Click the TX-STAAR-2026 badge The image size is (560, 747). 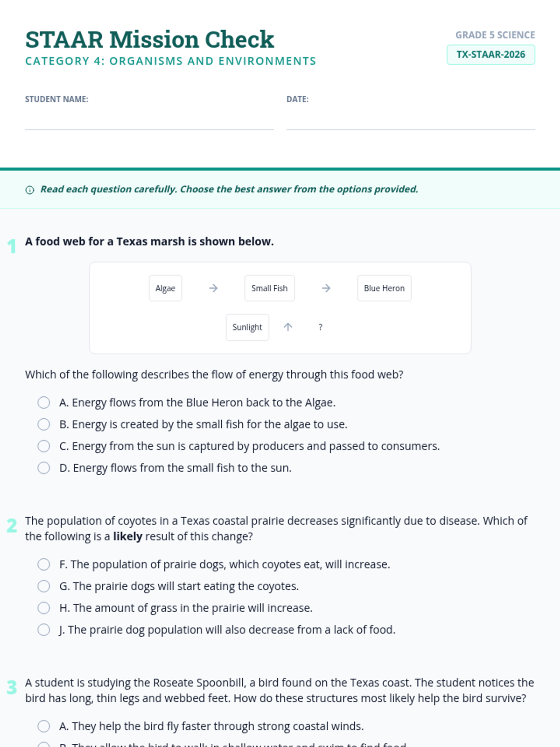click(490, 55)
